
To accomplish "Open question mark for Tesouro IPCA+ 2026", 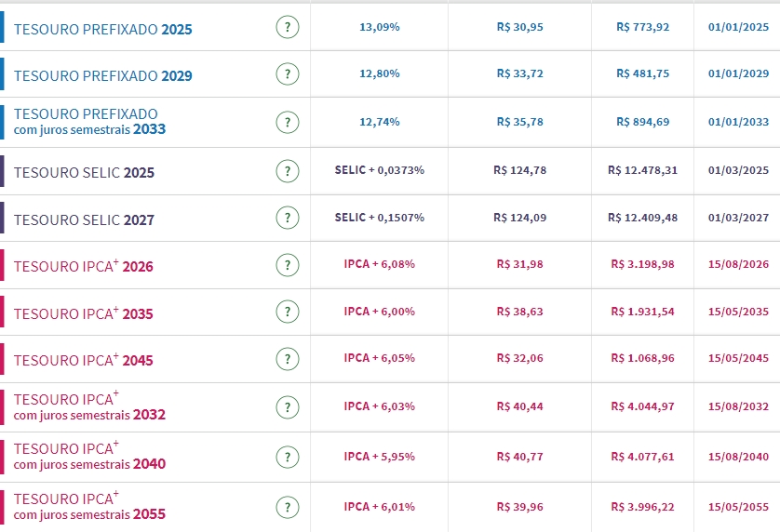I will pos(288,265).
